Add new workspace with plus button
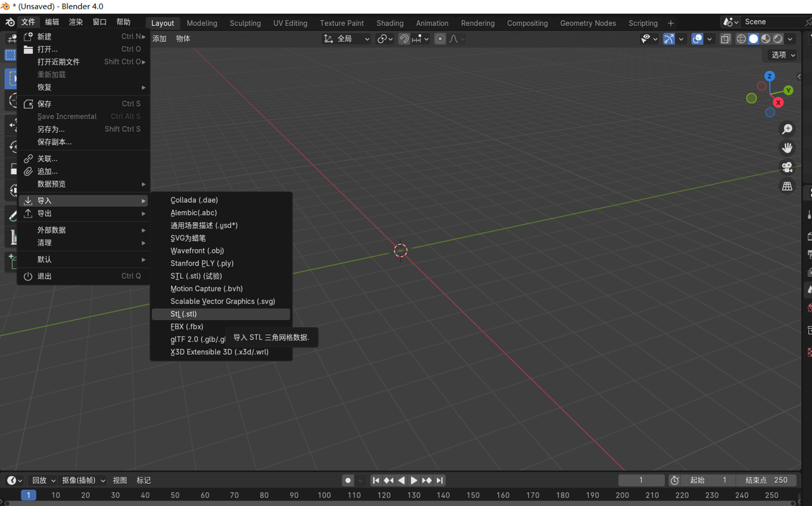812x506 pixels. [x=671, y=23]
